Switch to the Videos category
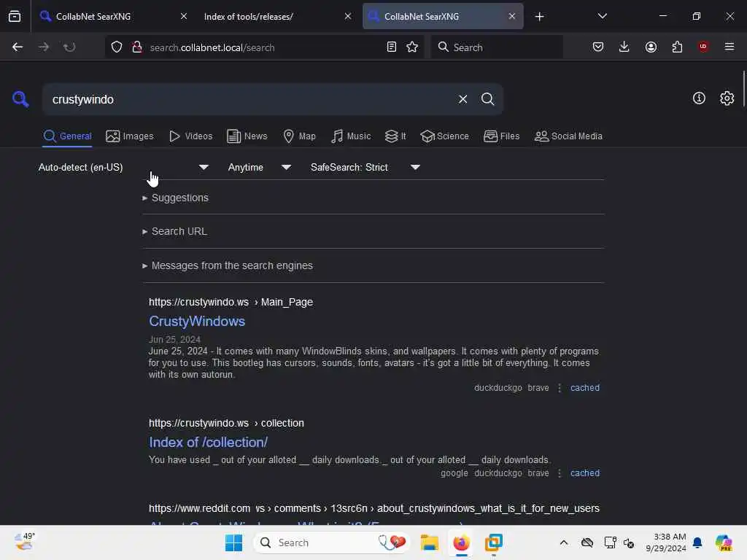The height and width of the screenshot is (560, 747). tap(190, 136)
